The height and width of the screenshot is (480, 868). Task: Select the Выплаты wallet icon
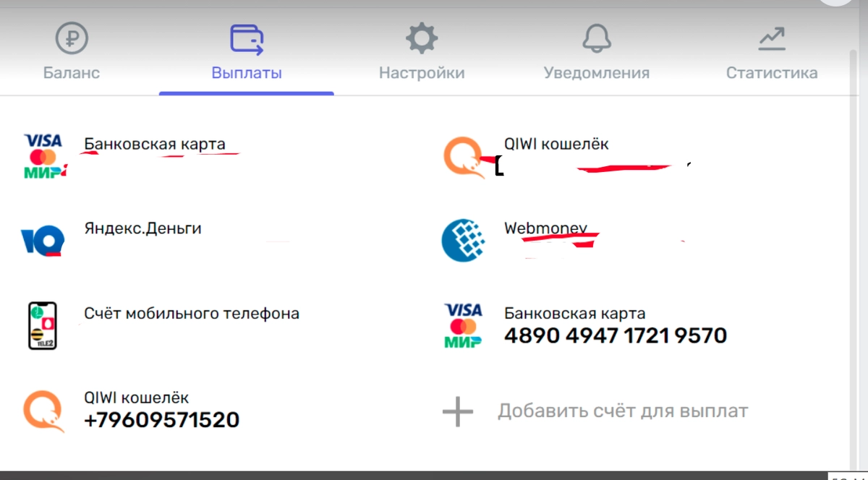[x=247, y=38]
